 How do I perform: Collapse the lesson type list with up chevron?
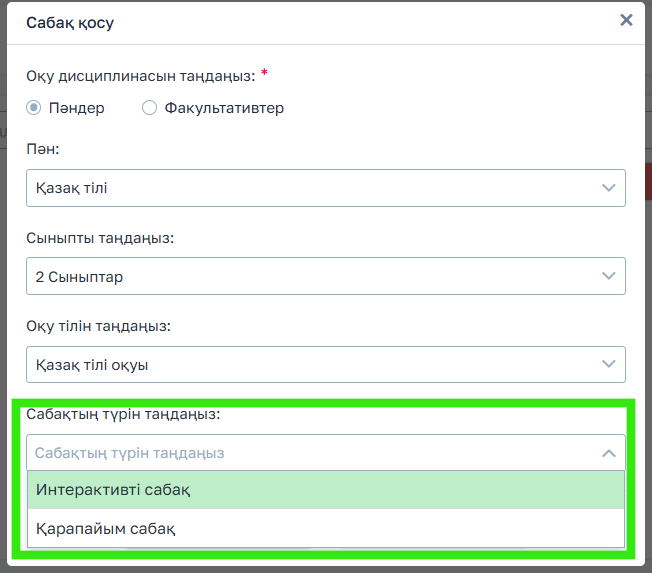(x=608, y=453)
